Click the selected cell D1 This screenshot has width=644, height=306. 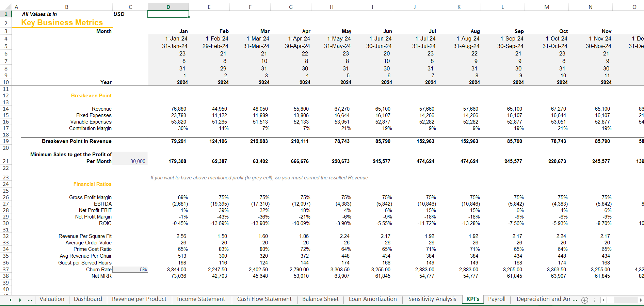(168, 14)
